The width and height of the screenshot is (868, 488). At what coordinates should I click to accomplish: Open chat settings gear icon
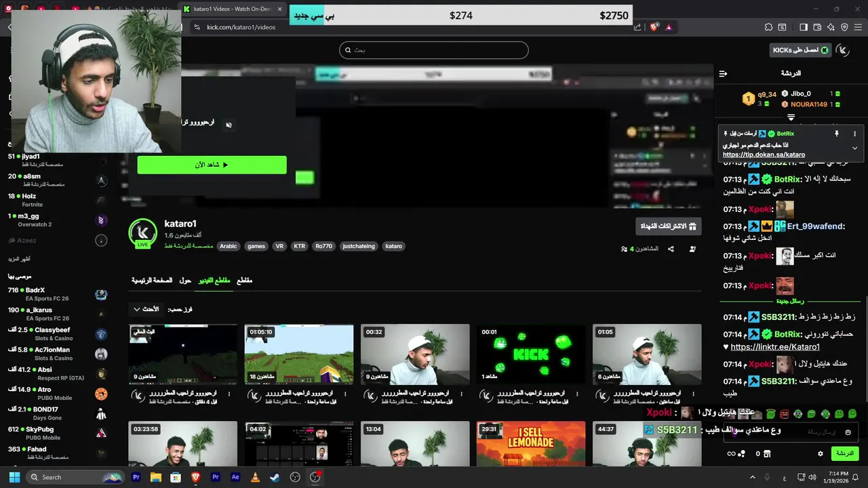821,453
